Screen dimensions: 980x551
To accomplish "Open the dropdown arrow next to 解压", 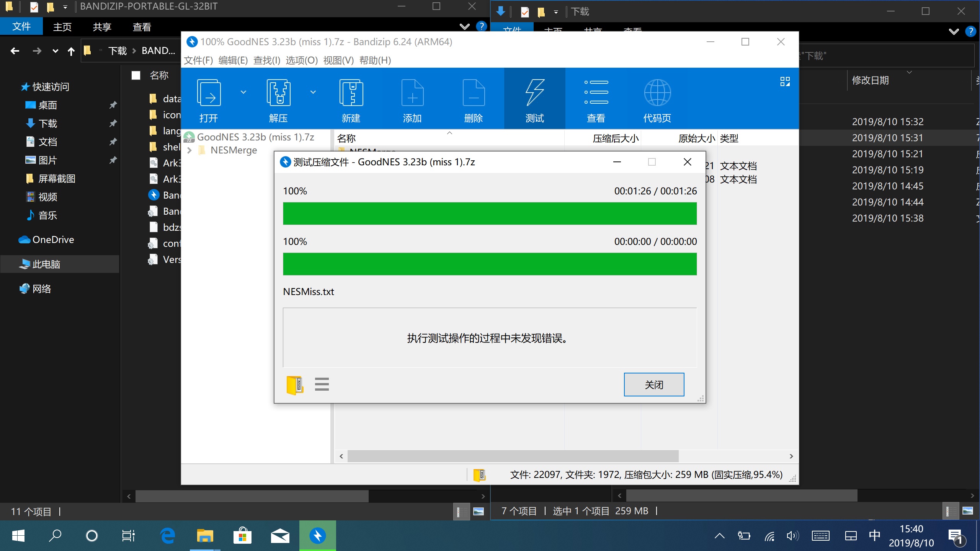I will click(x=313, y=92).
